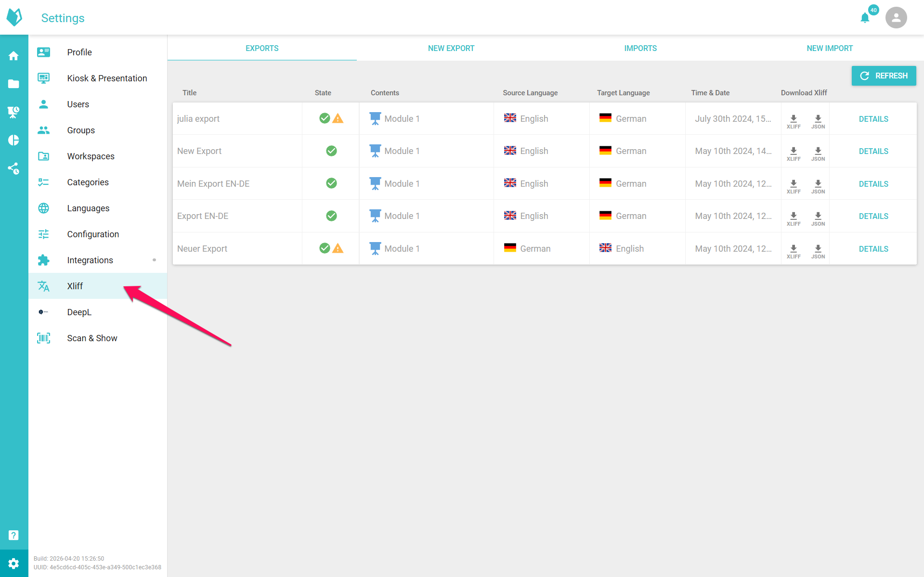
Task: Switch to the IMPORTS tab
Action: tap(640, 48)
